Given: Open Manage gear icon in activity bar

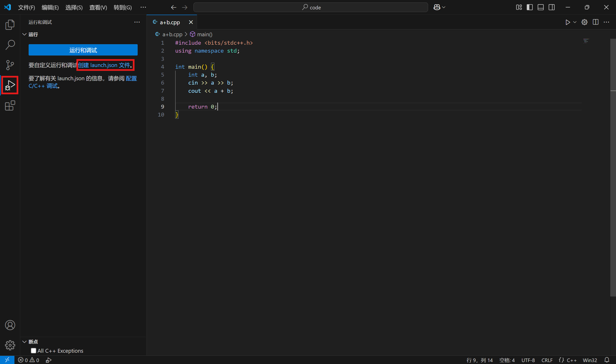Looking at the screenshot, I should coord(10,345).
